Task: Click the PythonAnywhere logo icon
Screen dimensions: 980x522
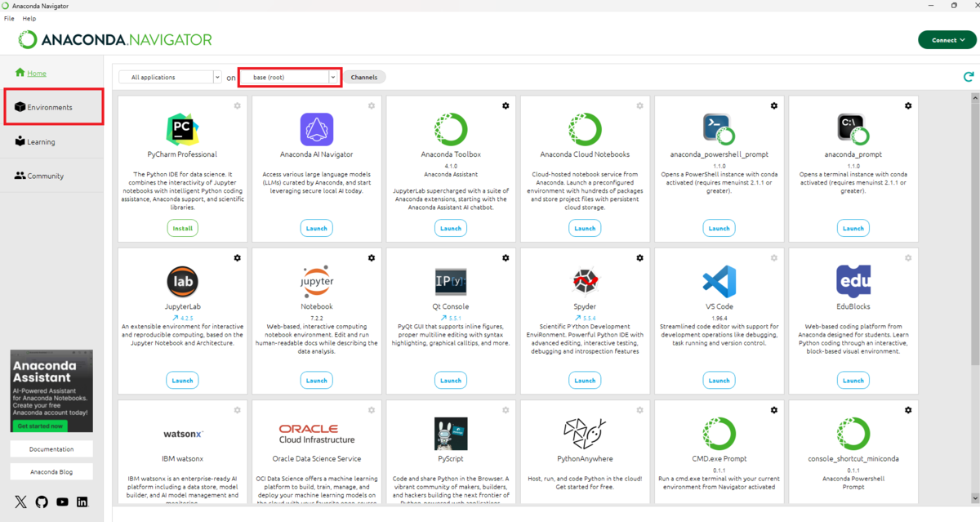Action: 585,434
